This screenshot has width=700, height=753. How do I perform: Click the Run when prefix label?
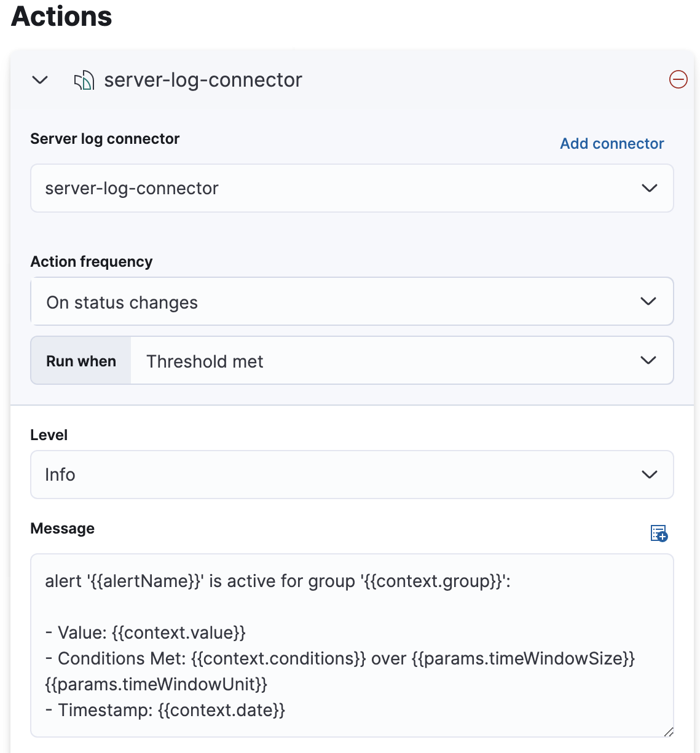tap(81, 361)
